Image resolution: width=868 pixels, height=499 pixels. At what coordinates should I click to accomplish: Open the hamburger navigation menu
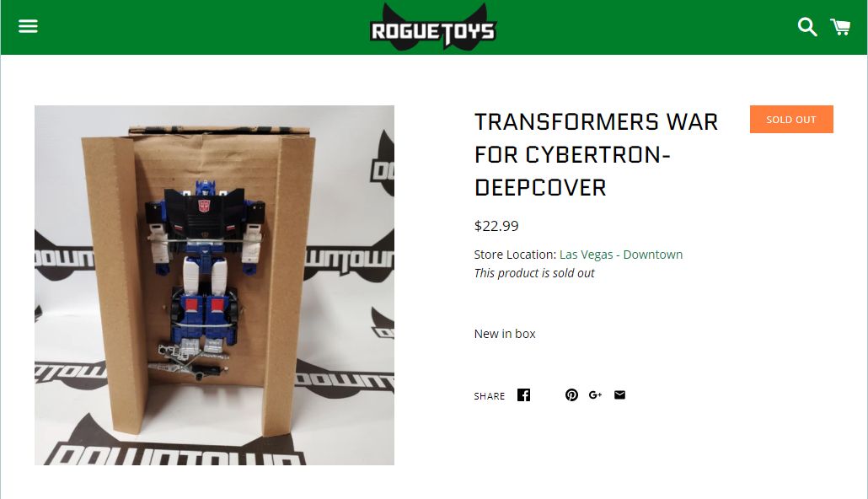[28, 26]
